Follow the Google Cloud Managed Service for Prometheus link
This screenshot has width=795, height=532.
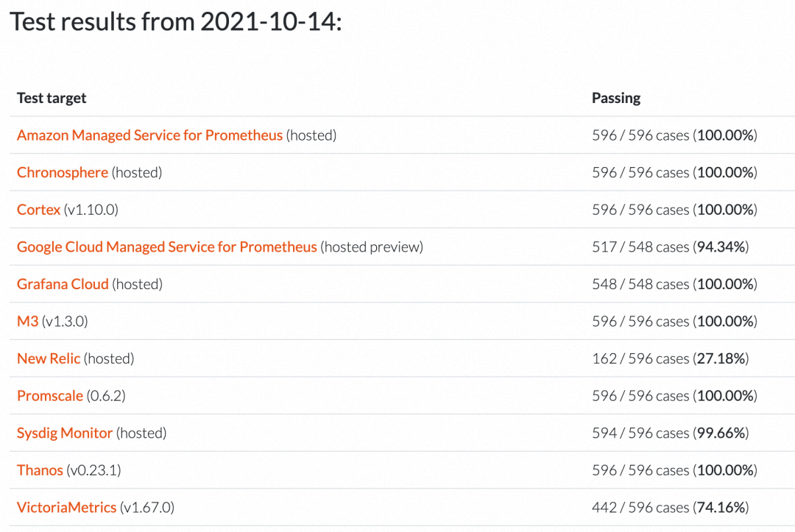(x=166, y=247)
